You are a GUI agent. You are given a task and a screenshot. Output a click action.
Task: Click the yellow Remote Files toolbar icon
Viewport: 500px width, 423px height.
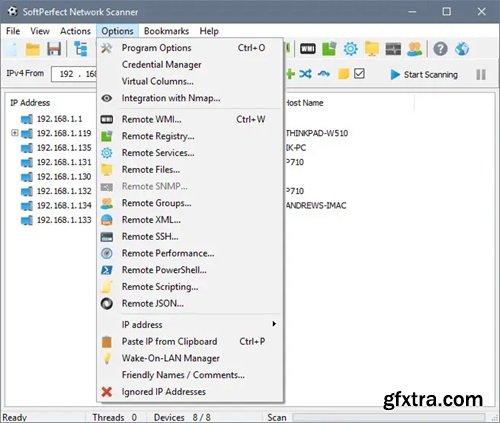(372, 49)
